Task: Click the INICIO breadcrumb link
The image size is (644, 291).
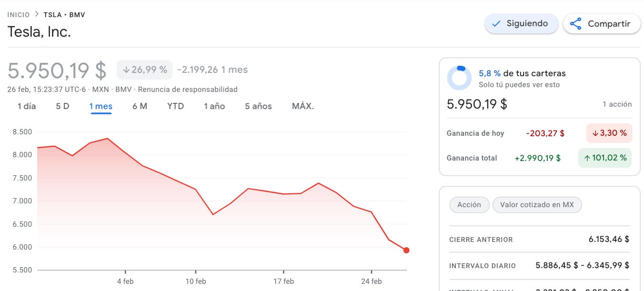Action: 19,15
